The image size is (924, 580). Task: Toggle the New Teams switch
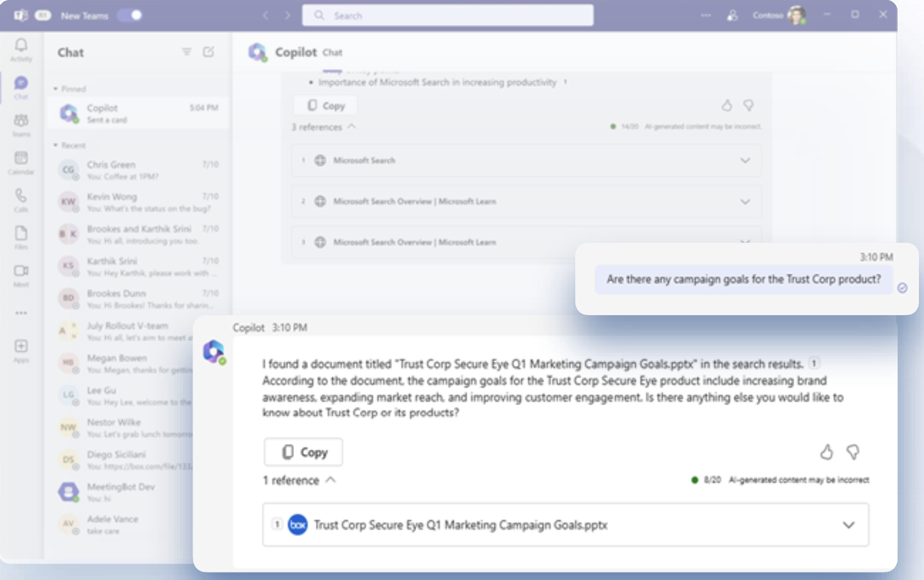coord(130,15)
